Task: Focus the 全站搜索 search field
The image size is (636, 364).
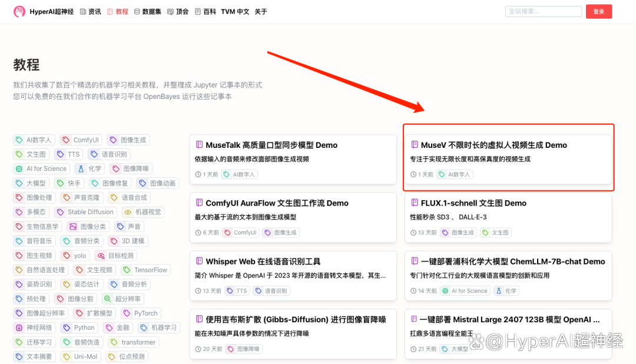Action: coord(543,11)
